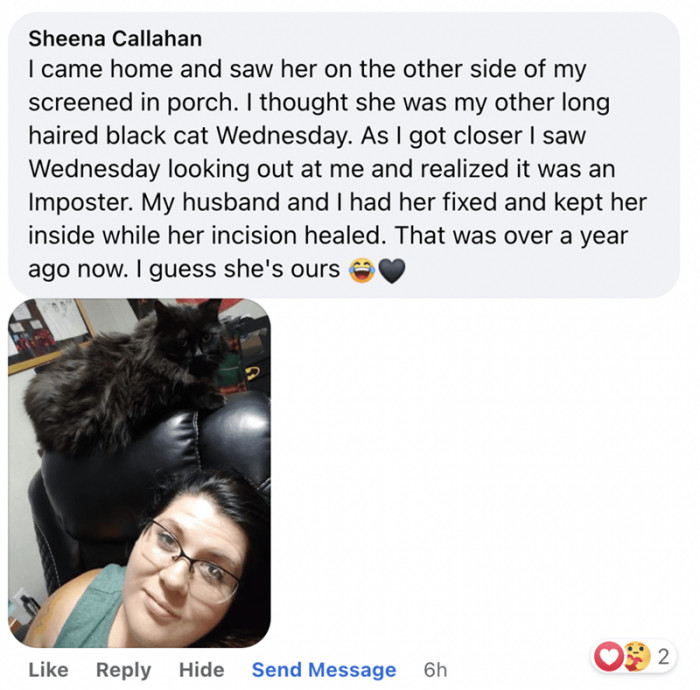Click the woman's glasses in photo
The height and width of the screenshot is (690, 700).
tap(190, 560)
